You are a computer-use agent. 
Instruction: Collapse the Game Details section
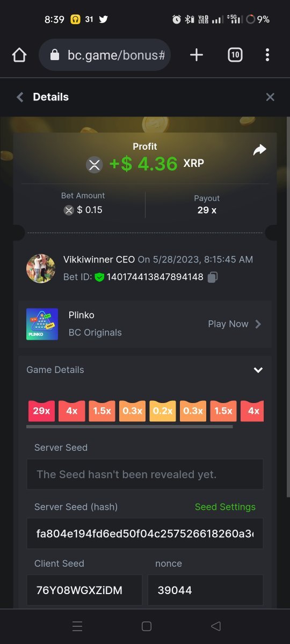[x=258, y=370]
